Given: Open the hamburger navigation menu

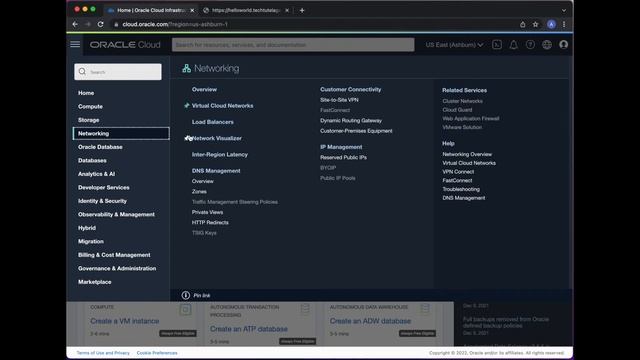Looking at the screenshot, I should tap(75, 44).
